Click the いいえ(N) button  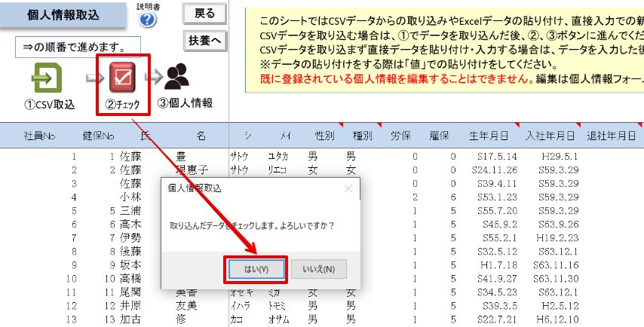tap(319, 270)
